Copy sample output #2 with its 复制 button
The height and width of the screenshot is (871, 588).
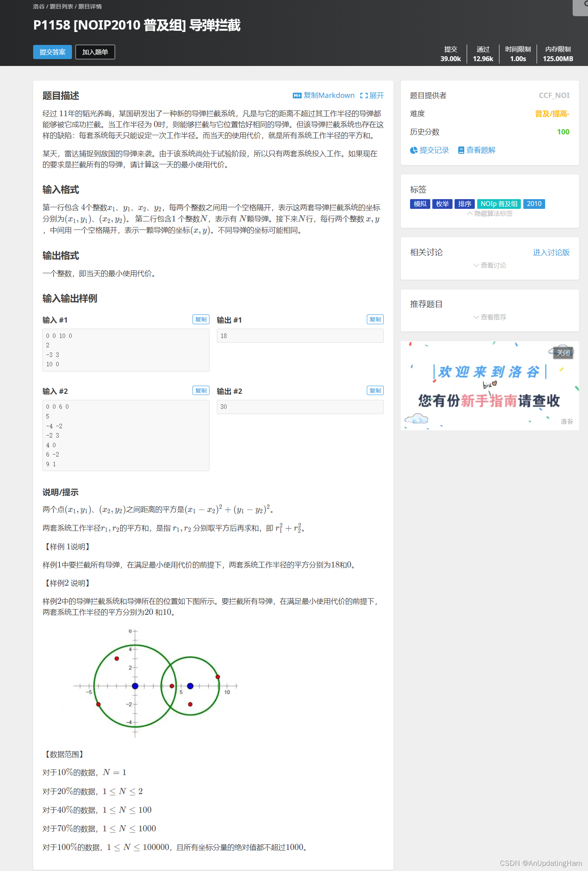(x=375, y=391)
